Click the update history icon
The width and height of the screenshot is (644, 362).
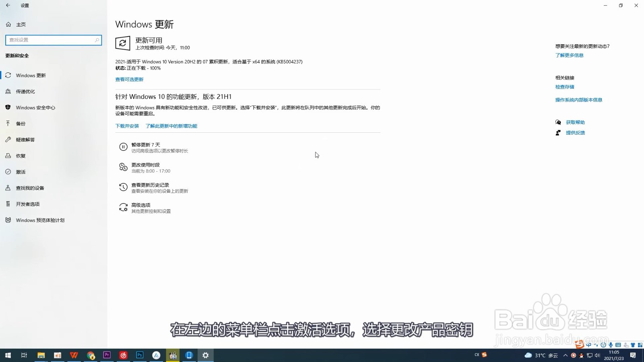click(x=123, y=187)
